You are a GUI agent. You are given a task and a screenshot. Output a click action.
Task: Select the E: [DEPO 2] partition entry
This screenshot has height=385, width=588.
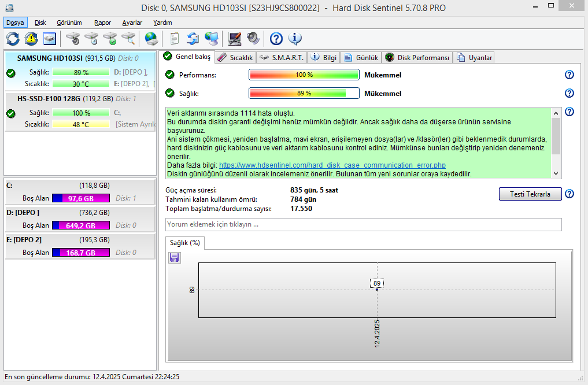pos(80,246)
